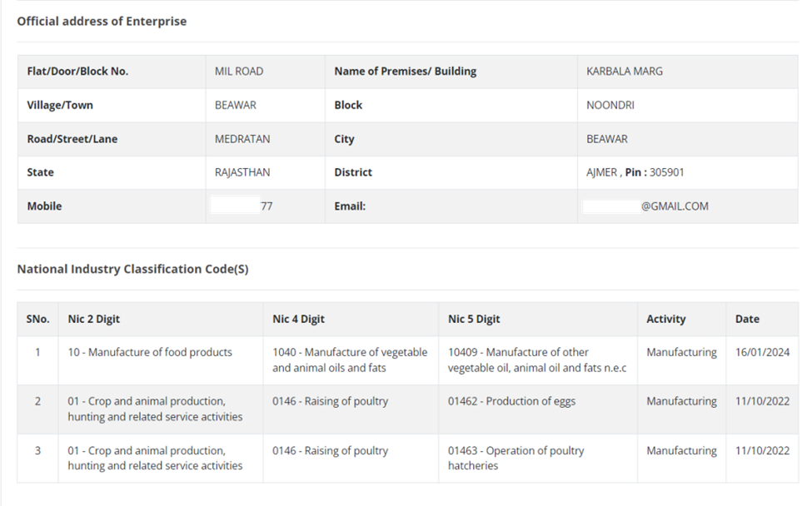Viewport: 812px width, 506px height.
Task: Select "10 - Manufacture of food products" cell
Action: point(150,352)
